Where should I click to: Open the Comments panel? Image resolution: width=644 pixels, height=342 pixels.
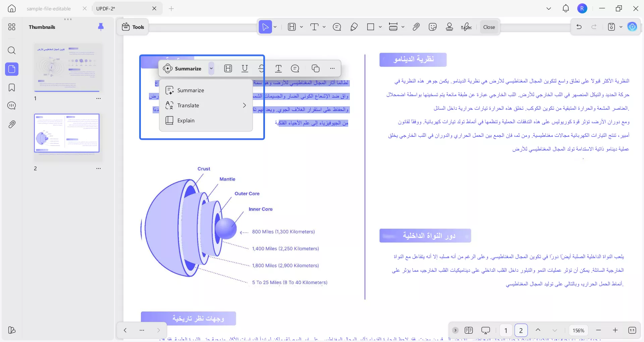point(12,105)
